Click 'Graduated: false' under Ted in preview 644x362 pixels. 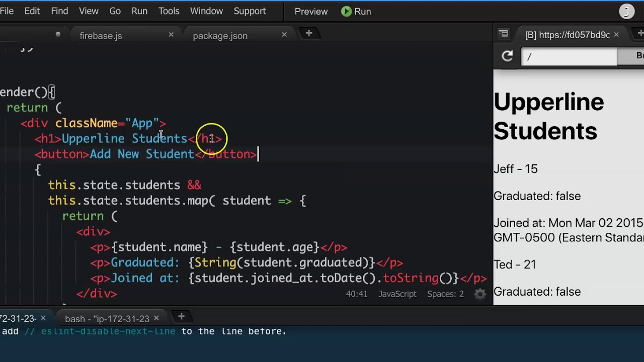pyautogui.click(x=537, y=292)
